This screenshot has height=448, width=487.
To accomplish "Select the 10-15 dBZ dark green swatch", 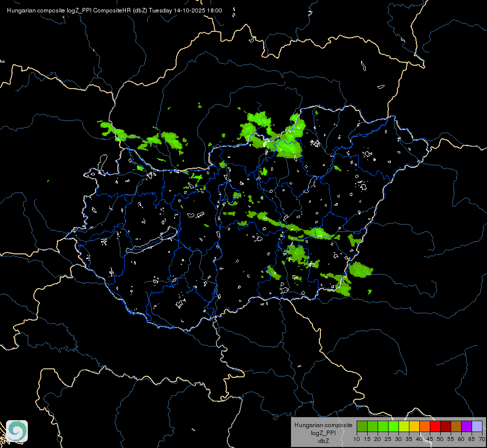I will [362, 426].
